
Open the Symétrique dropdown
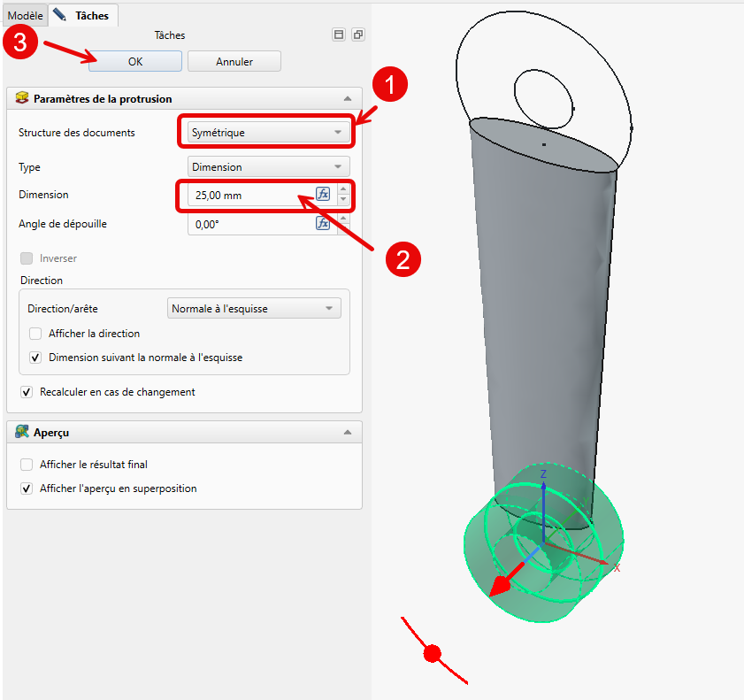266,133
